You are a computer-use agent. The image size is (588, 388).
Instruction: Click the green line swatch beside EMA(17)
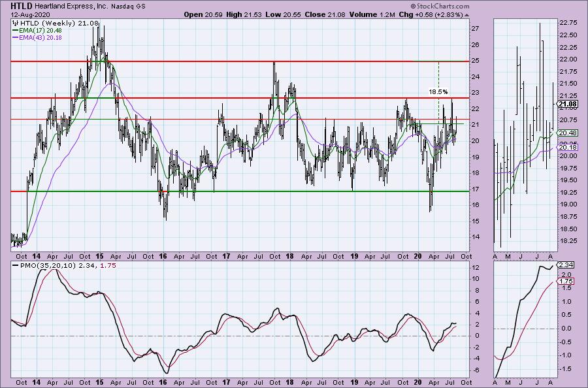tap(16, 30)
